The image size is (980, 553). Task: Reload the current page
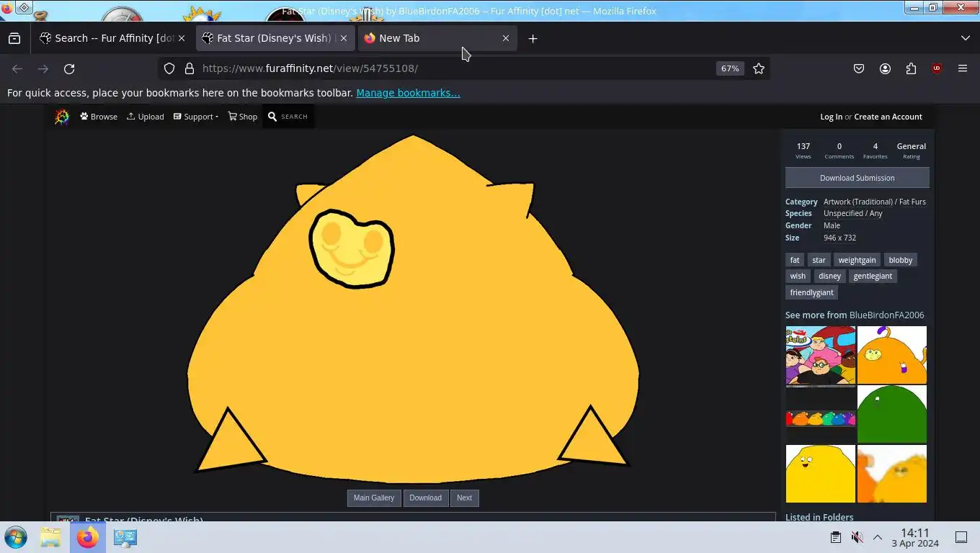pyautogui.click(x=69, y=68)
